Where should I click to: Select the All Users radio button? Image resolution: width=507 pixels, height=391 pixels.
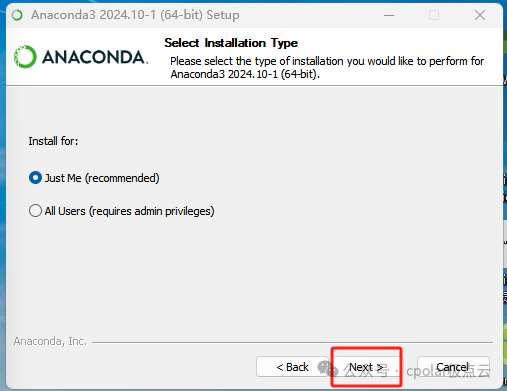[x=35, y=211]
